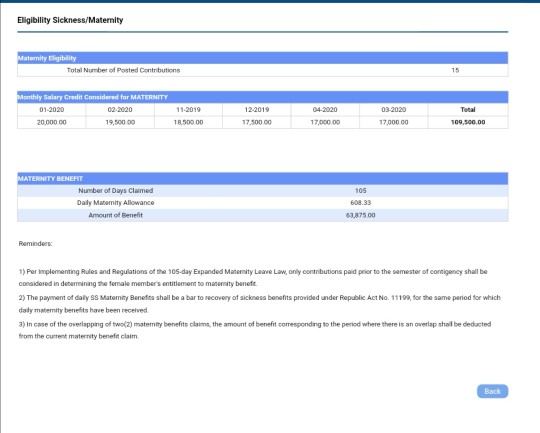Select the posted contributions value 15
This screenshot has width=540, height=433.
(x=455, y=70)
